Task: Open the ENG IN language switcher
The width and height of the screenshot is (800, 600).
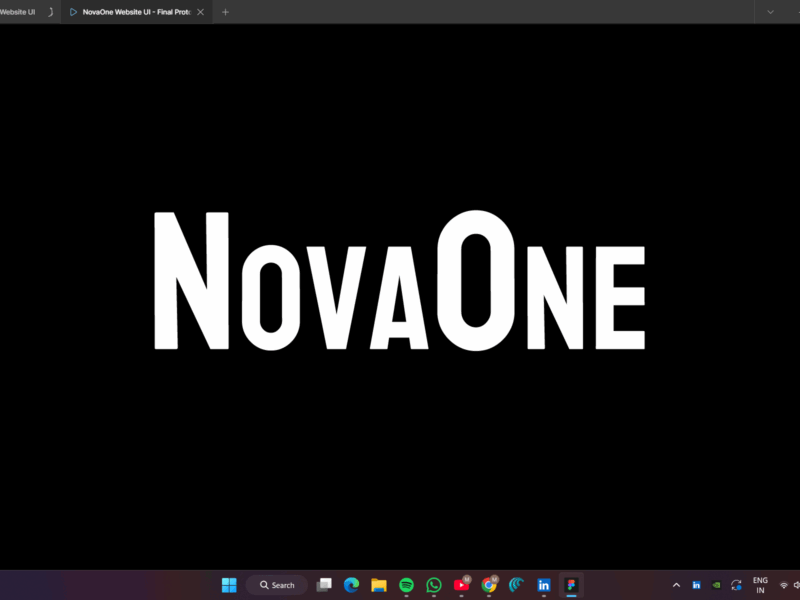Action: point(760,585)
